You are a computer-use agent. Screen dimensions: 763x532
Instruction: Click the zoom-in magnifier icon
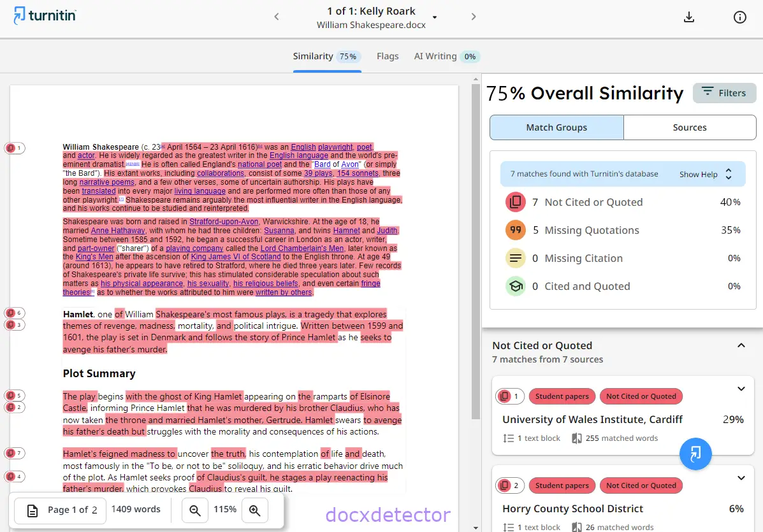point(255,510)
